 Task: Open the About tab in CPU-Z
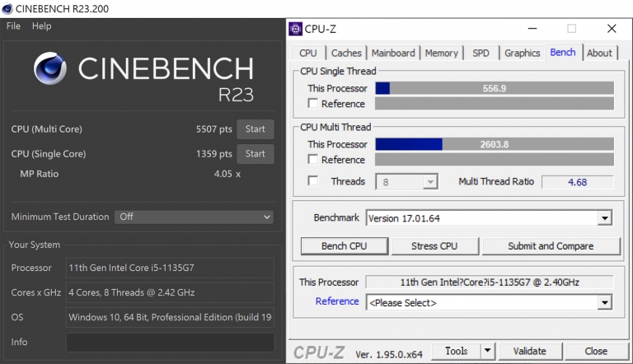[x=599, y=54]
